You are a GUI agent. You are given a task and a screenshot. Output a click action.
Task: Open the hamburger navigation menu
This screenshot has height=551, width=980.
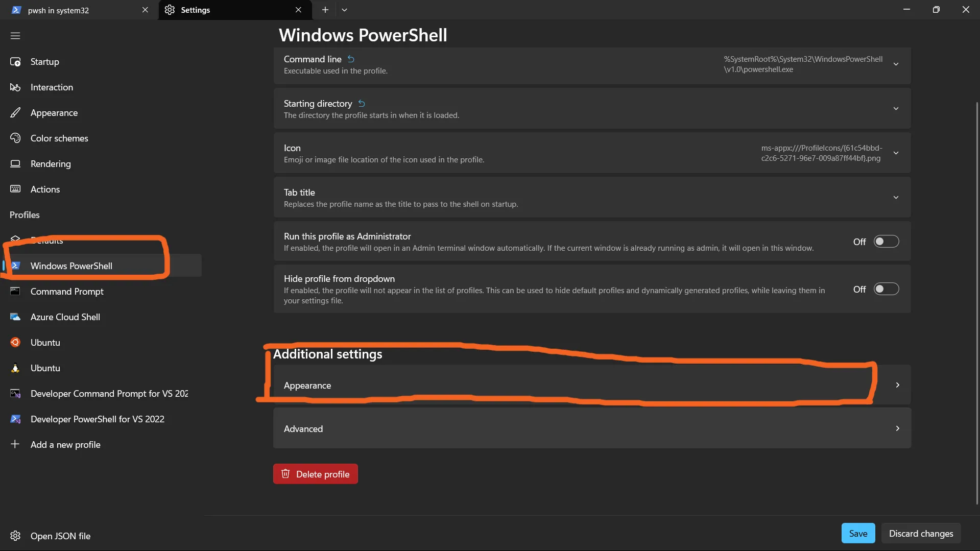pos(15,36)
